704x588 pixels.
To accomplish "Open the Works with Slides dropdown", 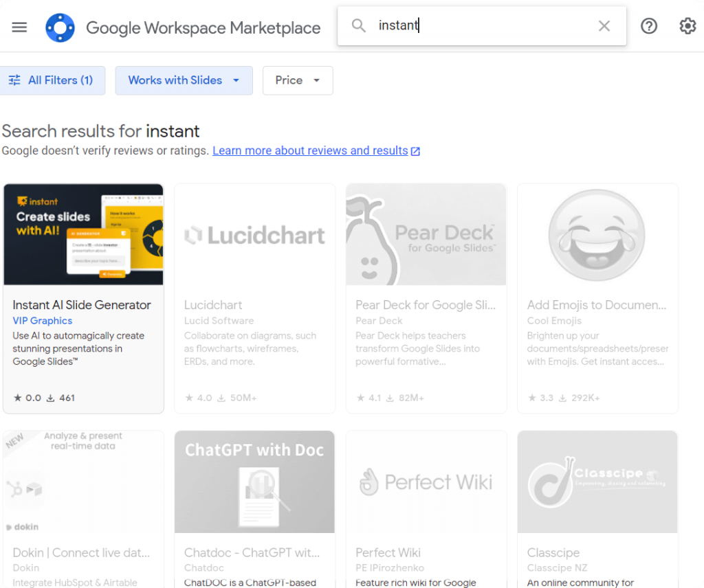I will coord(184,80).
